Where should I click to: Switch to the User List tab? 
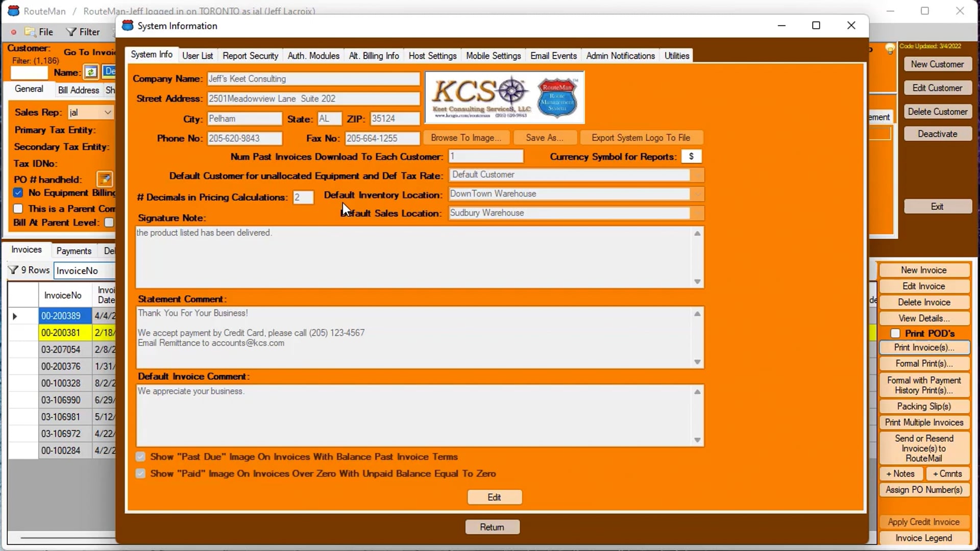point(198,56)
